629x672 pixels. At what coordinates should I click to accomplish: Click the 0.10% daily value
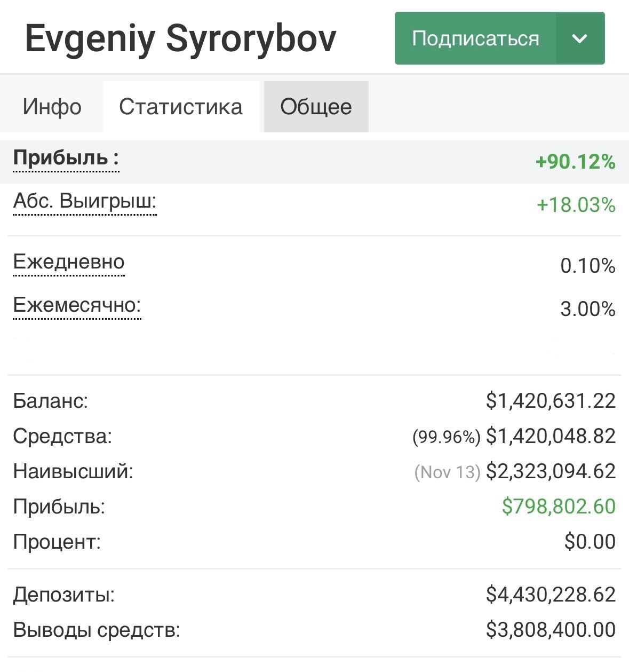click(x=587, y=265)
